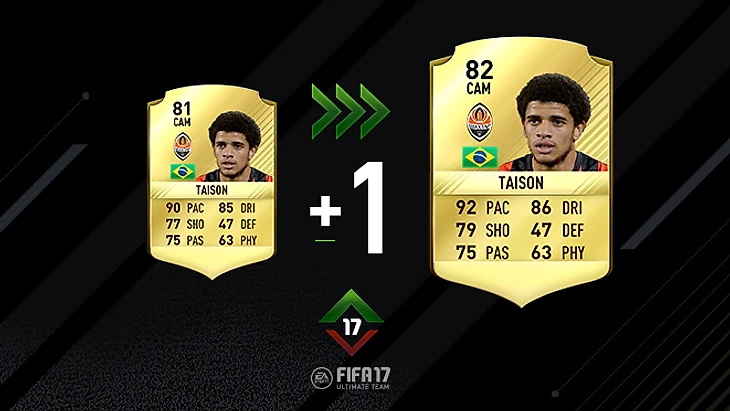The height and width of the screenshot is (411, 730).
Task: Click the 82 CAM rating on the upgraded card
Action: 479,77
